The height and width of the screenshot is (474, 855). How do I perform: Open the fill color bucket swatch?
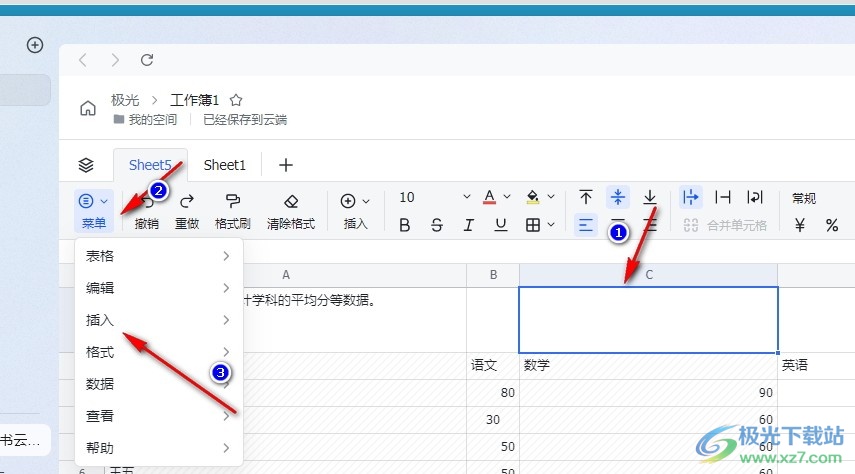click(x=533, y=197)
